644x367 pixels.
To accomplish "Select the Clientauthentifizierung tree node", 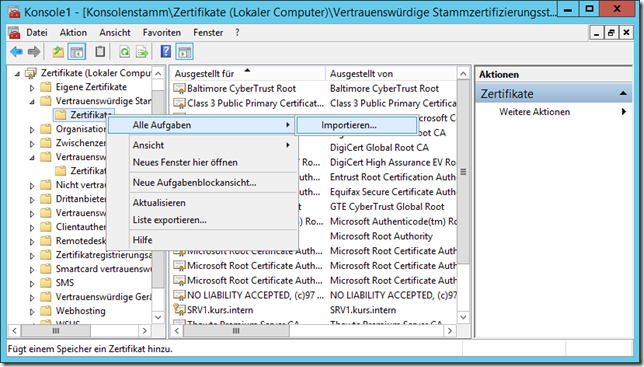I will pos(80,227).
